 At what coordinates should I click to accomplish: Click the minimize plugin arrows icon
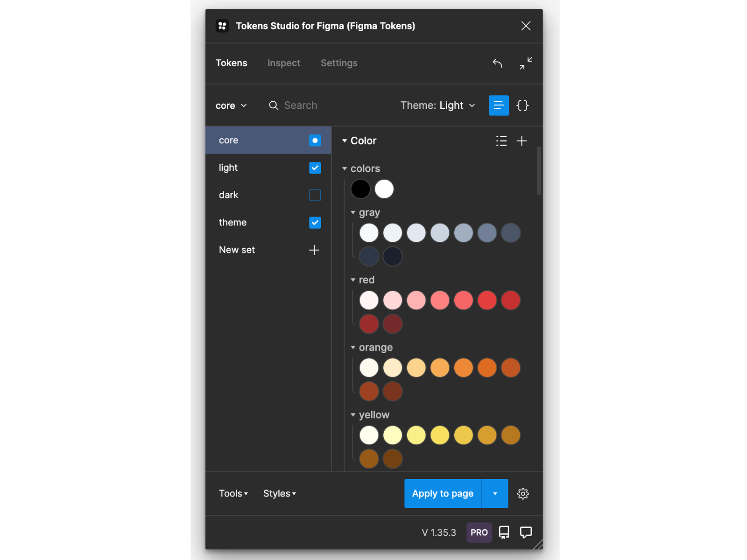(526, 63)
